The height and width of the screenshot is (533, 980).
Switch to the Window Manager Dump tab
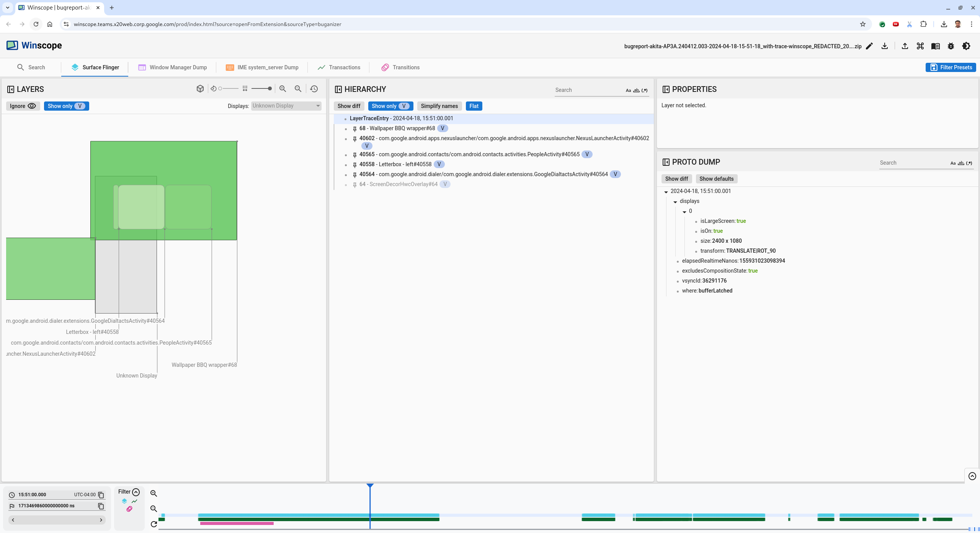pos(173,67)
